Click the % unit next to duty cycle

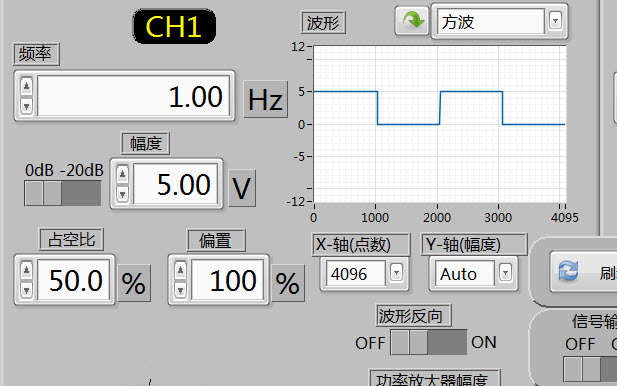coord(134,283)
